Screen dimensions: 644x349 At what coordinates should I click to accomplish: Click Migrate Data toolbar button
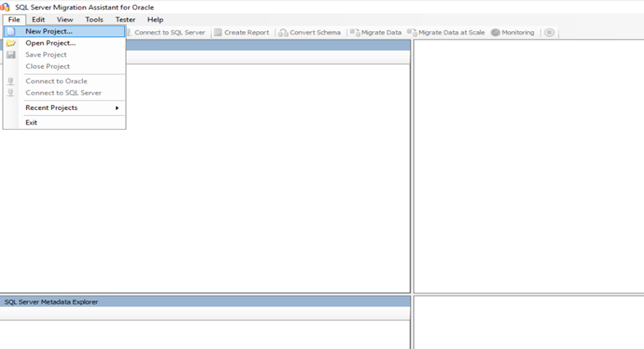click(x=376, y=33)
